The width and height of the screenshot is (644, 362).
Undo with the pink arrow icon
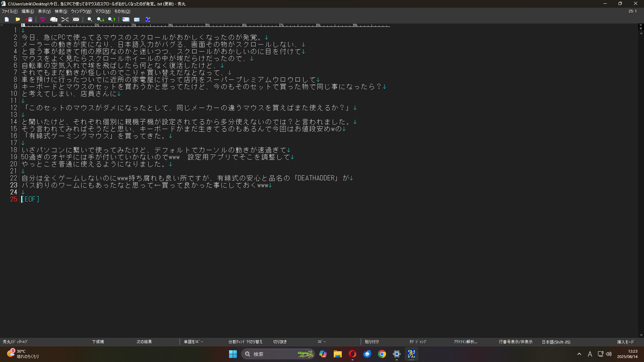click(x=43, y=19)
